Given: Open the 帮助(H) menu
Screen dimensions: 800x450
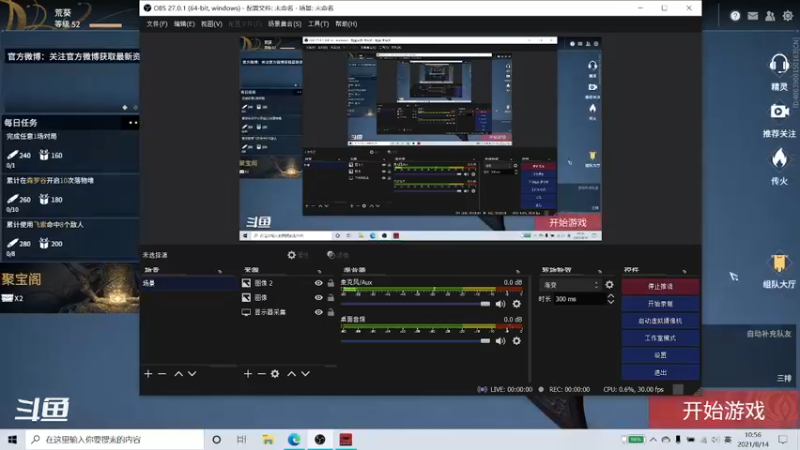Looking at the screenshot, I should tap(346, 24).
